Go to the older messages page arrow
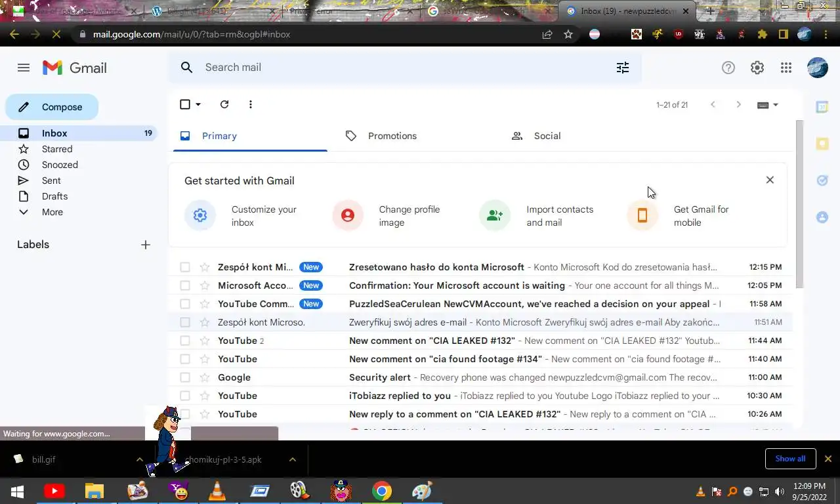Image resolution: width=840 pixels, height=504 pixels. [738, 105]
